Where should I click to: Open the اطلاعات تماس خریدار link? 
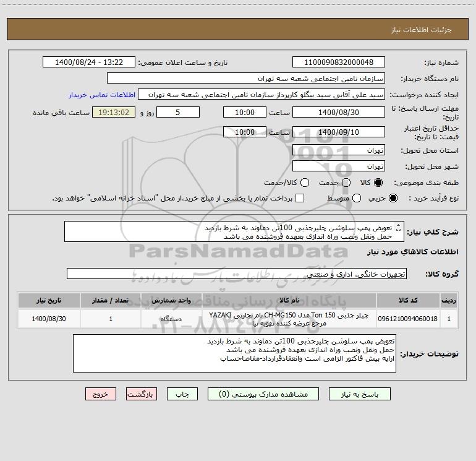click(x=102, y=95)
